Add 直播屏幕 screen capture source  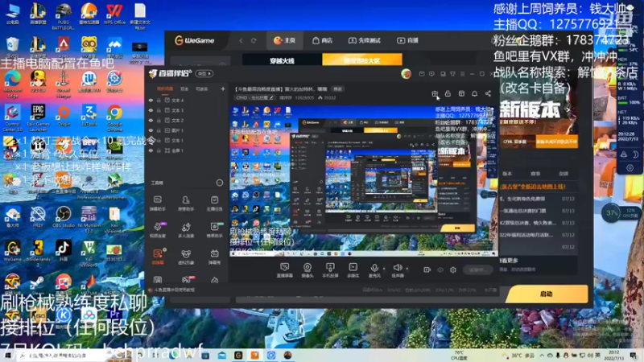pyautogui.click(x=284, y=270)
